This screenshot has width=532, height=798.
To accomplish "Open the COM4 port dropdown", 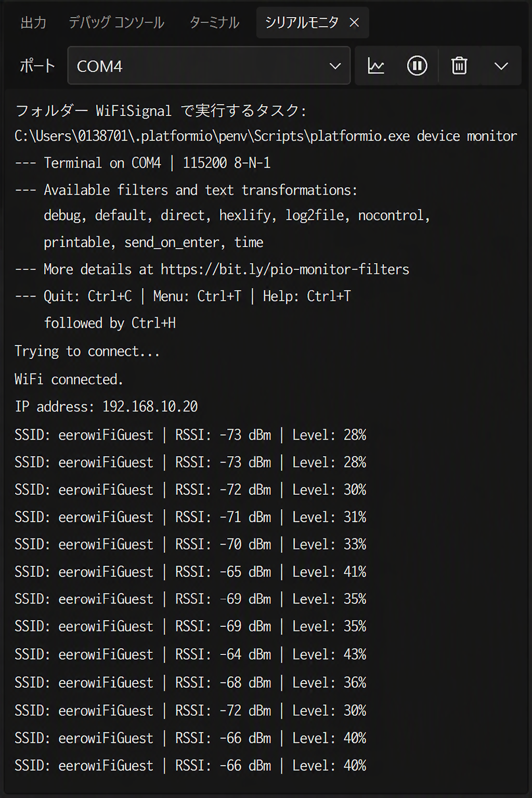I will [209, 66].
